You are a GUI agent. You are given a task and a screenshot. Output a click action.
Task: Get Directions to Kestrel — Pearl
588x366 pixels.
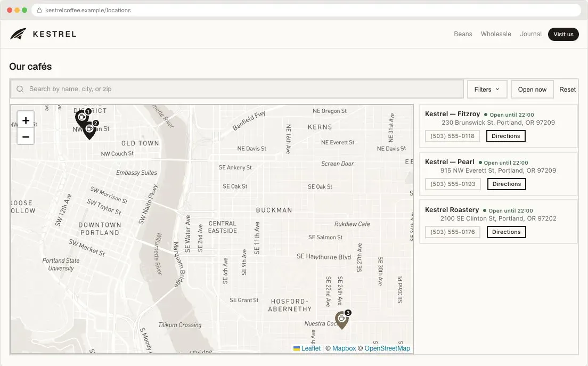507,184
